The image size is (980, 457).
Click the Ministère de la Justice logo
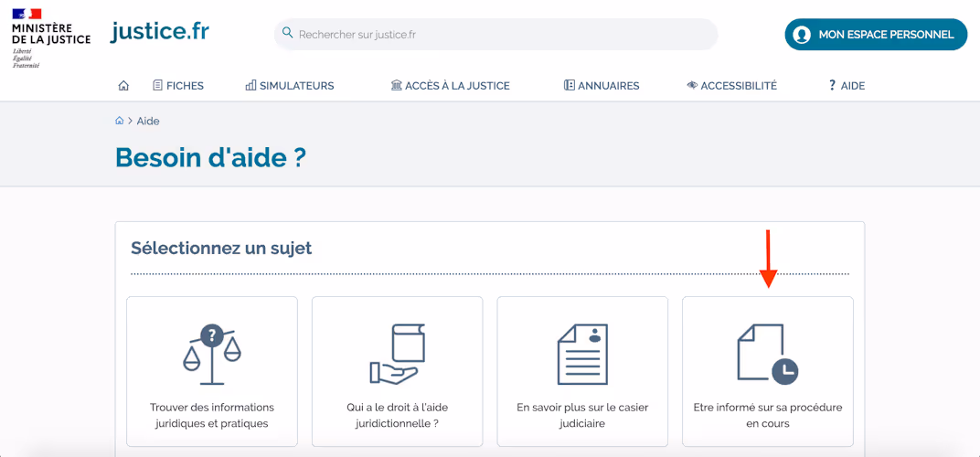tap(51, 38)
